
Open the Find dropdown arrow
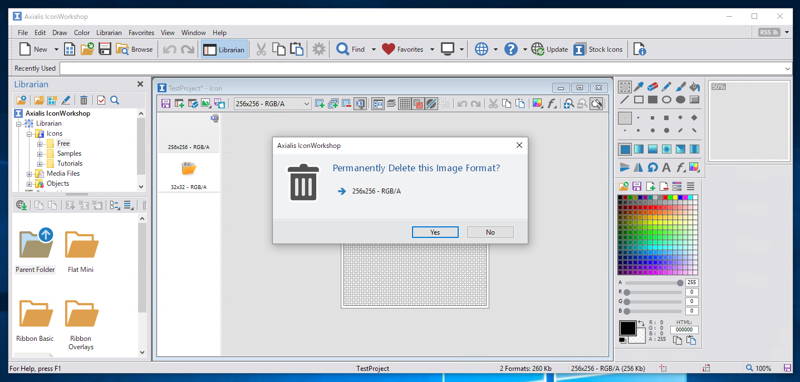[x=373, y=49]
